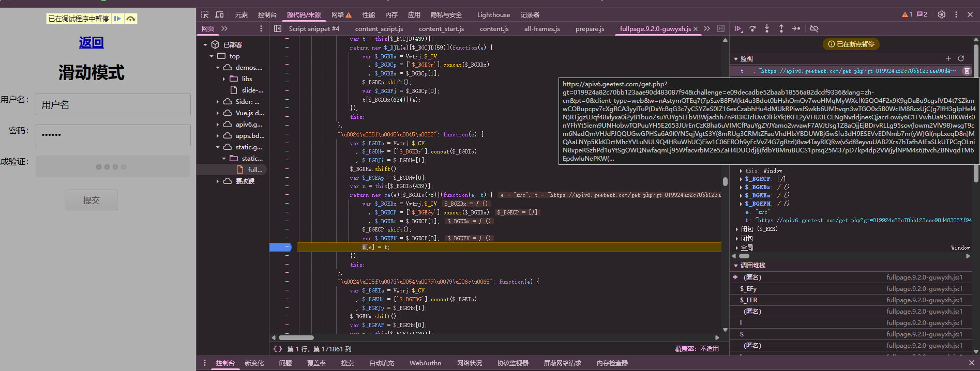980x371 pixels.
Task: Expand the $_BGECP scope variable
Action: point(741,179)
